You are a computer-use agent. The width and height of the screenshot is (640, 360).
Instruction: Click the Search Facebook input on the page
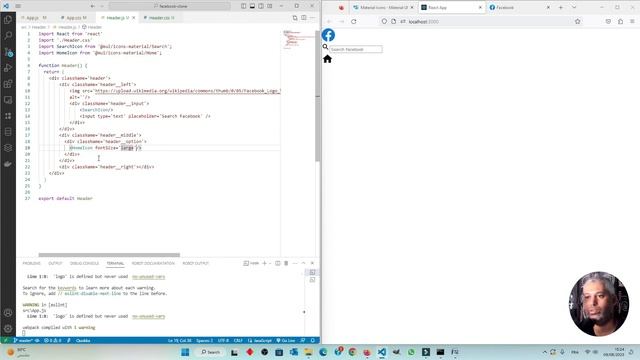pos(356,49)
